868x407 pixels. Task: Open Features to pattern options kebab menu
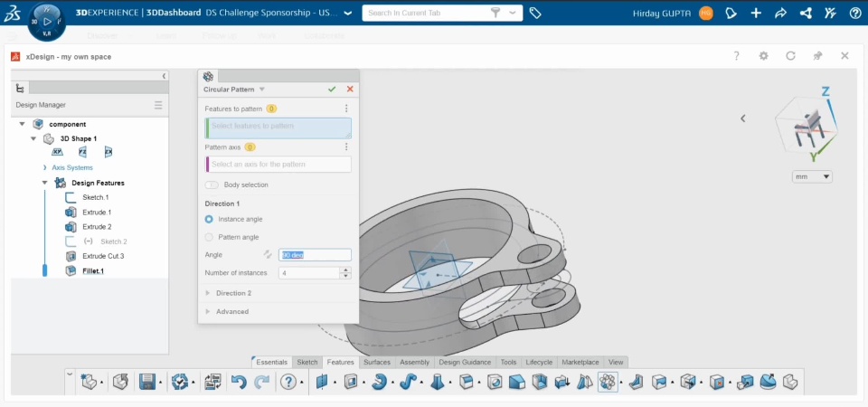pos(346,109)
